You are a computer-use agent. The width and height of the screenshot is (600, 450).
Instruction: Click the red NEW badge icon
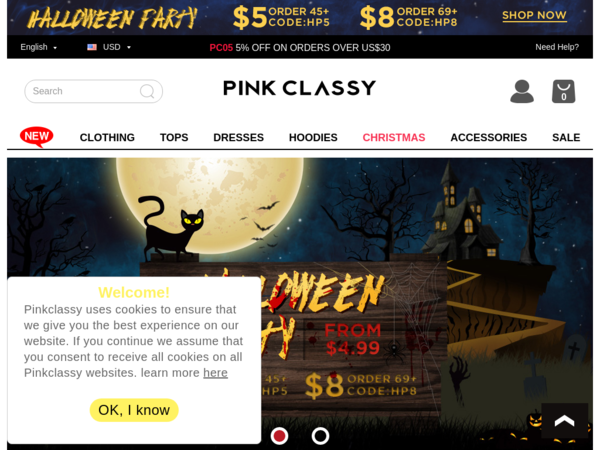(37, 137)
